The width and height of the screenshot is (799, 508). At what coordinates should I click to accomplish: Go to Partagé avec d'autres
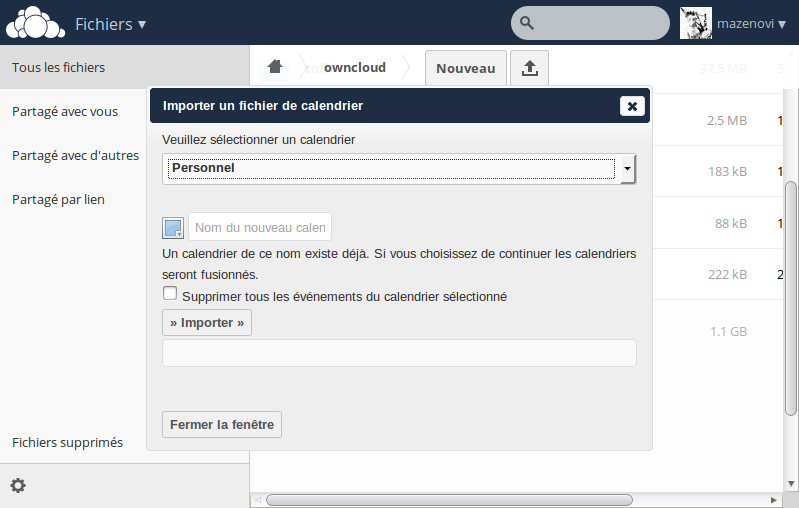75,155
